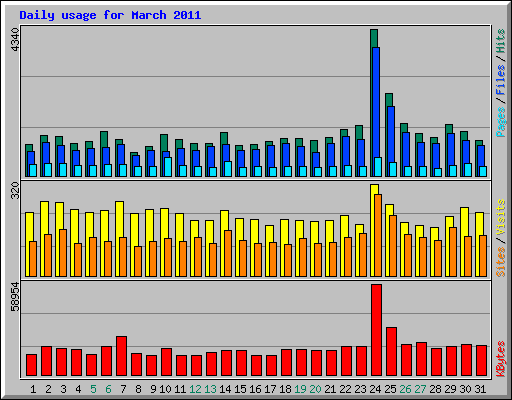The width and height of the screenshot is (512, 400).
Task: Click green weekend day label 5
Action: pyautogui.click(x=93, y=389)
